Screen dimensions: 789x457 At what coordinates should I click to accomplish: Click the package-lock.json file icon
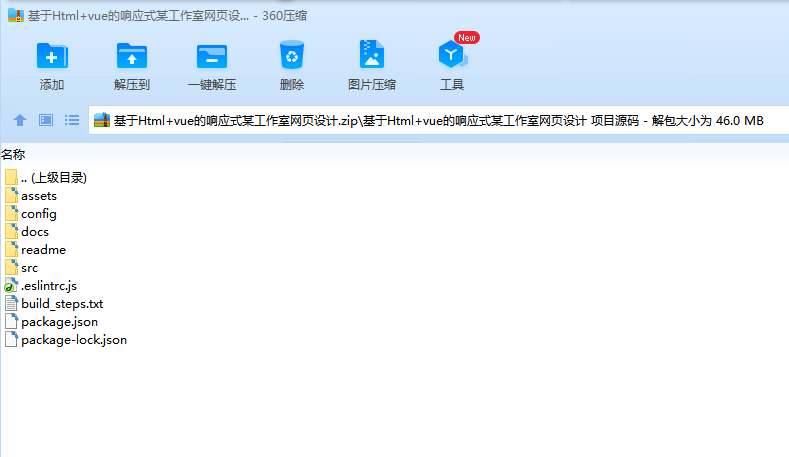pyautogui.click(x=12, y=340)
